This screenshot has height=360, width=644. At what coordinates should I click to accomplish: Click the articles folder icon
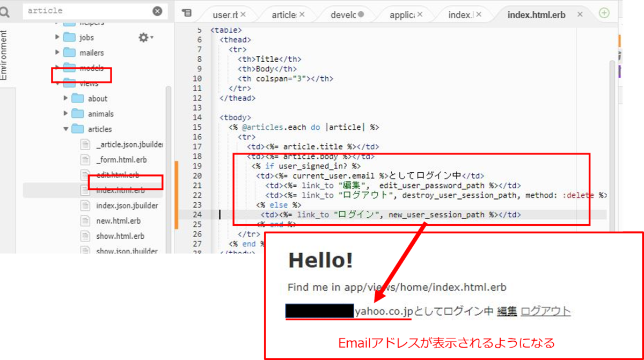click(x=78, y=129)
